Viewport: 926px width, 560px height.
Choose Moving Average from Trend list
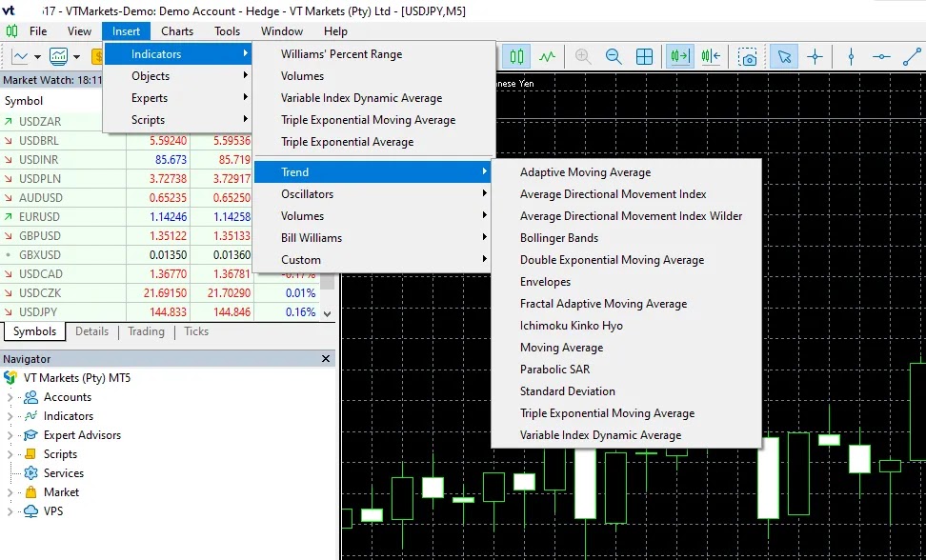[x=626, y=348]
